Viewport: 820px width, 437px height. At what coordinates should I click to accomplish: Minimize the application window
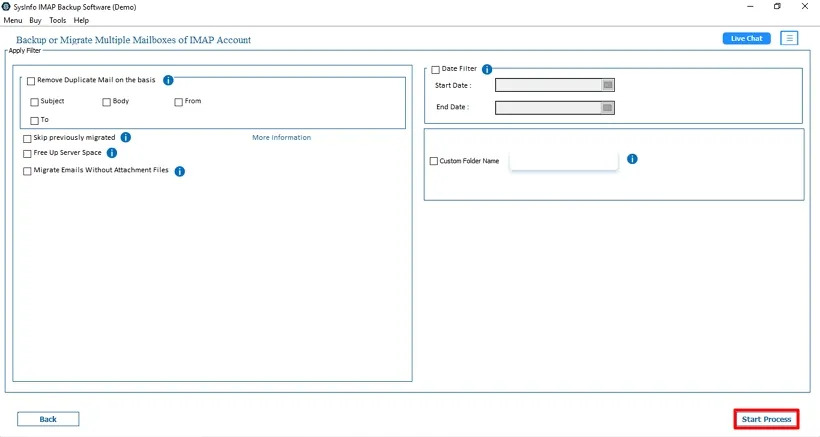coord(750,7)
